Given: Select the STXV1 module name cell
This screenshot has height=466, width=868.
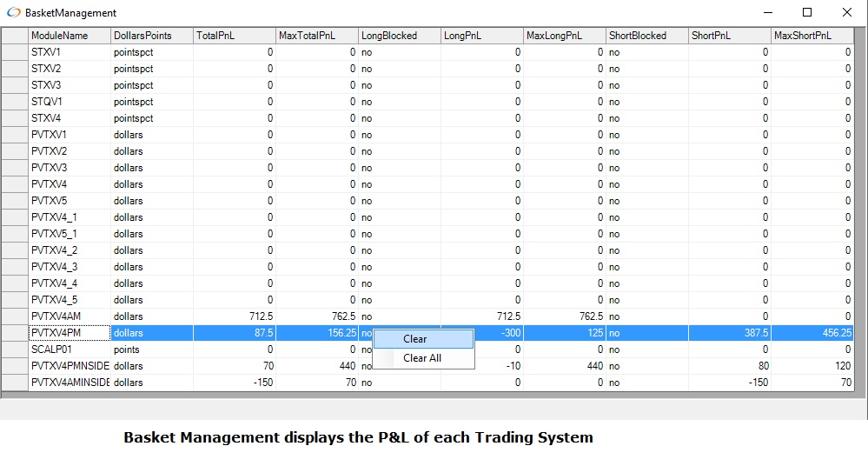Looking at the screenshot, I should tap(70, 52).
